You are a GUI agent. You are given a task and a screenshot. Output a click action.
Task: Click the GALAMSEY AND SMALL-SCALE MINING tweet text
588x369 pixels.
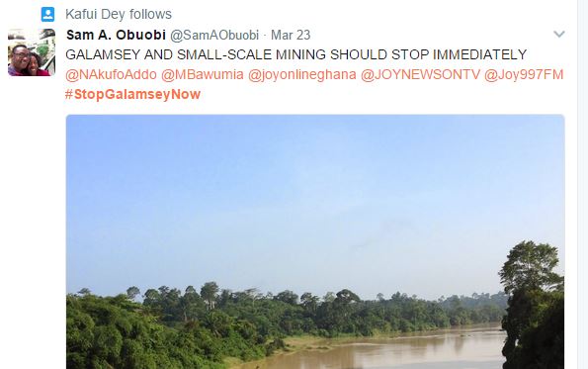[x=296, y=54]
